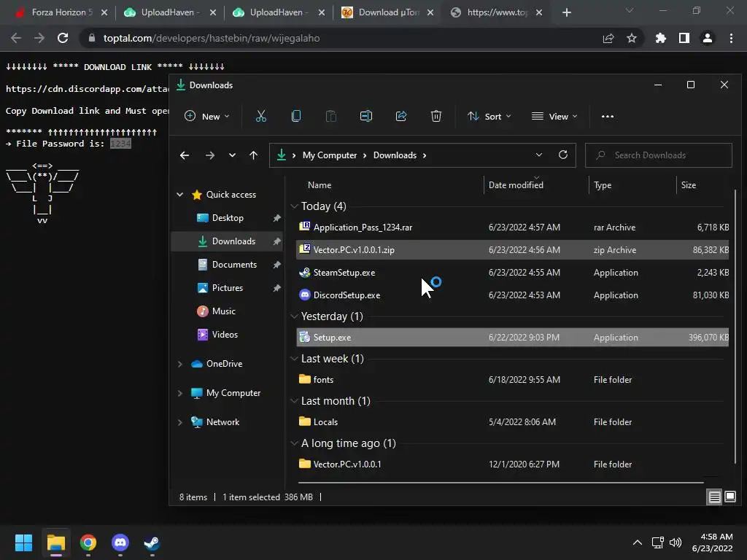Image resolution: width=747 pixels, height=560 pixels.
Task: Click the Search Downloads field
Action: point(659,155)
